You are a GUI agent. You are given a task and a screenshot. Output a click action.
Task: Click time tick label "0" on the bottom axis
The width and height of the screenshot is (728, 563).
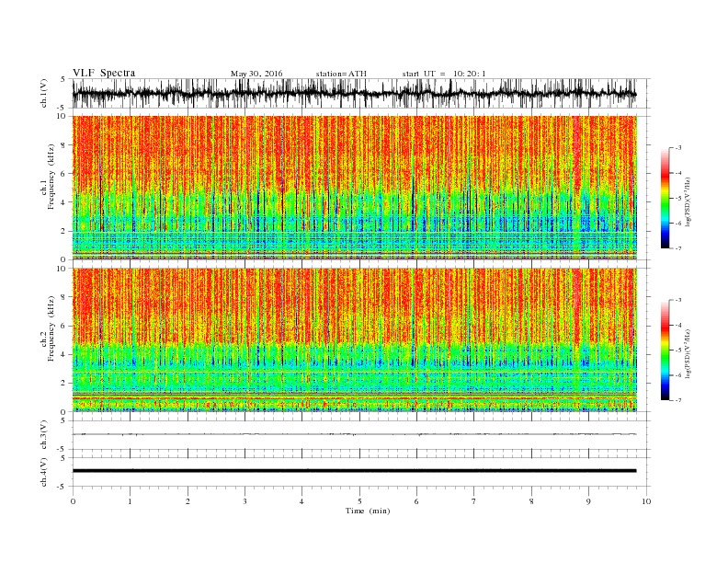[x=73, y=501]
